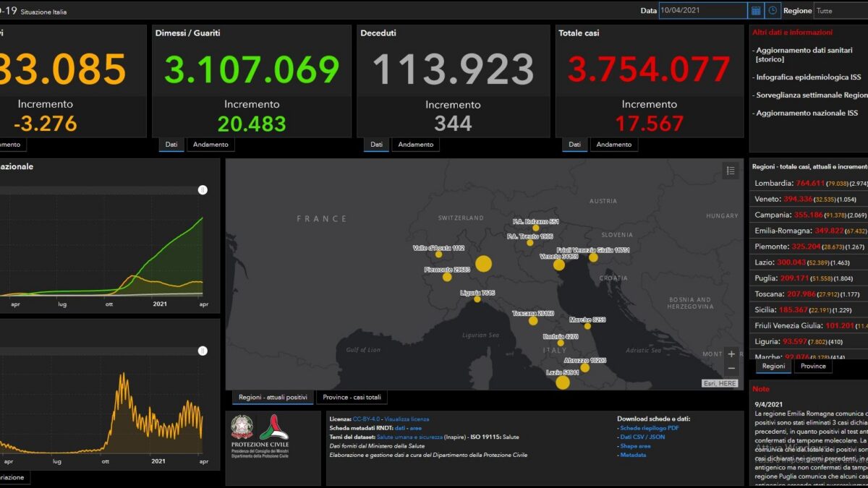Switch to Province tab in regions list

coord(813,367)
